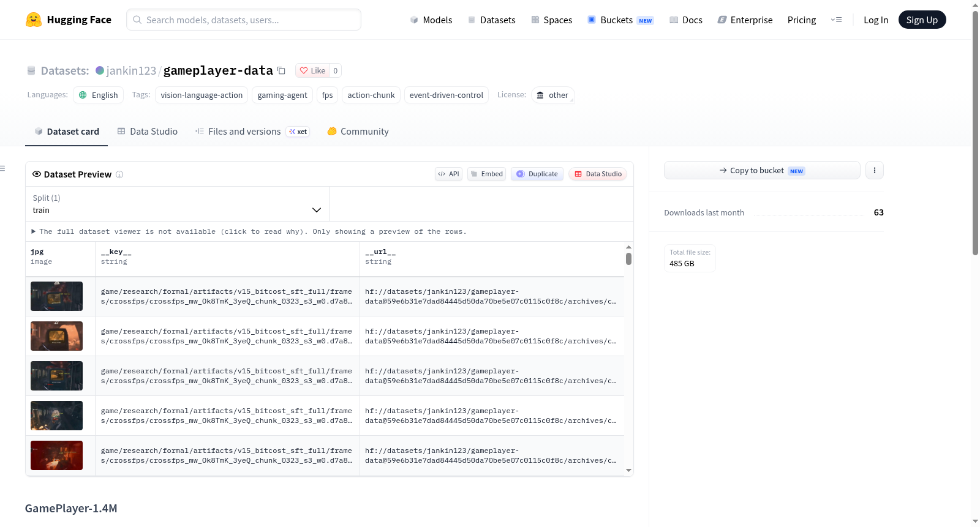Open the fourth row image thumbnail

coord(56,416)
